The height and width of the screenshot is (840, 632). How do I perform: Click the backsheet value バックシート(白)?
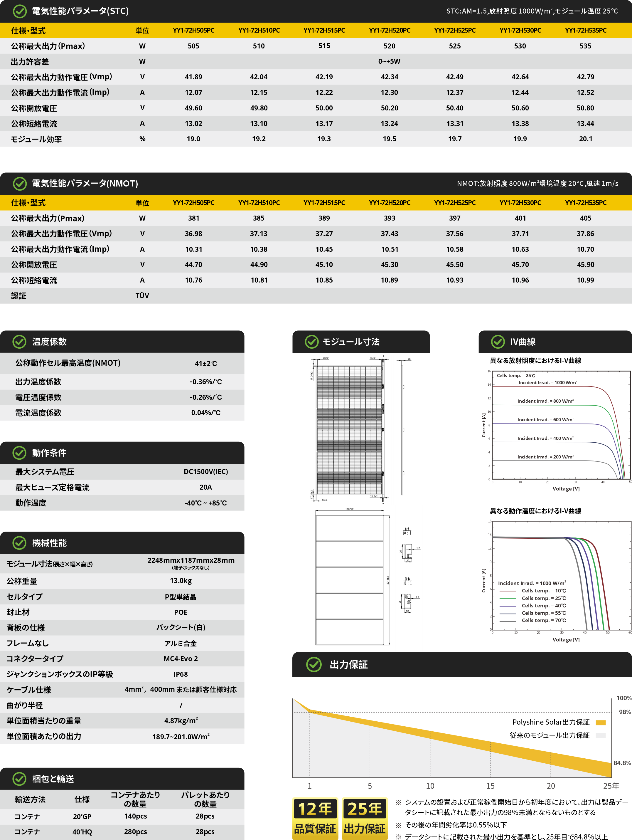(x=181, y=628)
